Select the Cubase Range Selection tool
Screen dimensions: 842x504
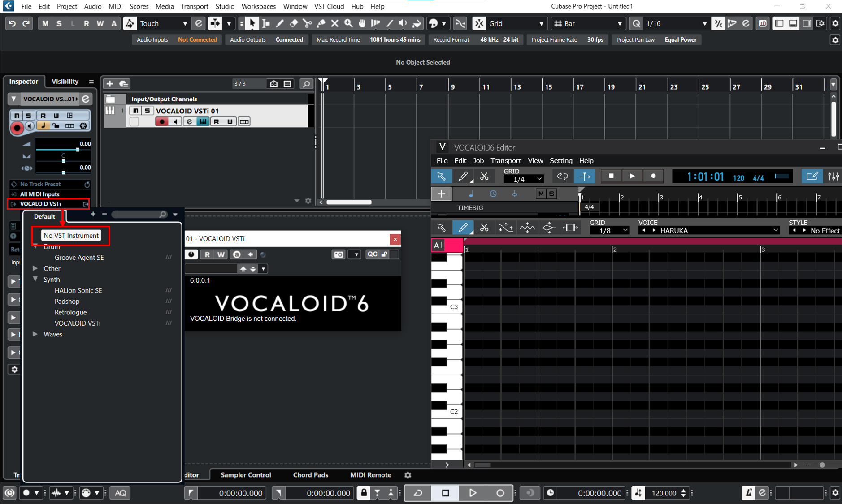[266, 23]
